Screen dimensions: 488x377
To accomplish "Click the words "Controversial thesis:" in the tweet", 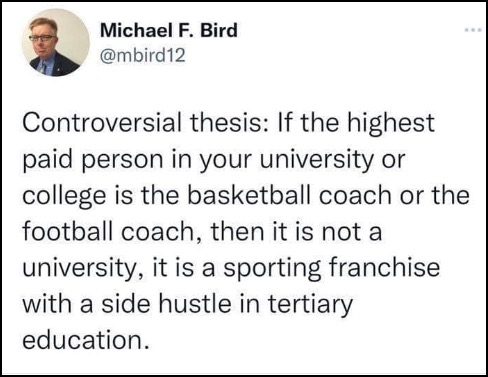I will click(145, 122).
